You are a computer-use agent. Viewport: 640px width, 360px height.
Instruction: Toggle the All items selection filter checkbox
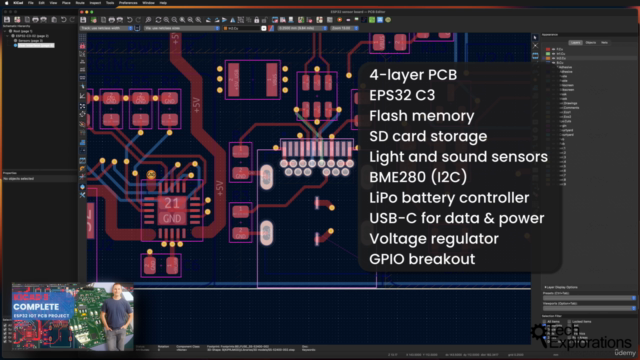[544, 322]
